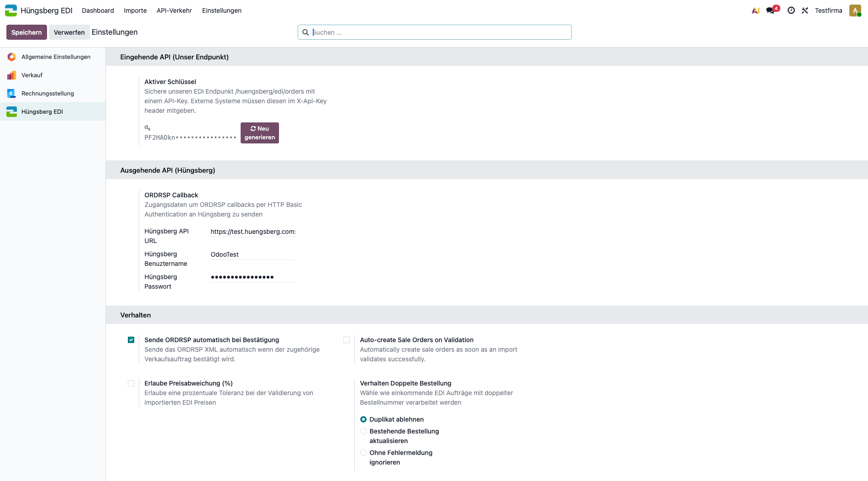Focus the Suchen search field
Image resolution: width=868 pixels, height=481 pixels.
[x=438, y=32]
